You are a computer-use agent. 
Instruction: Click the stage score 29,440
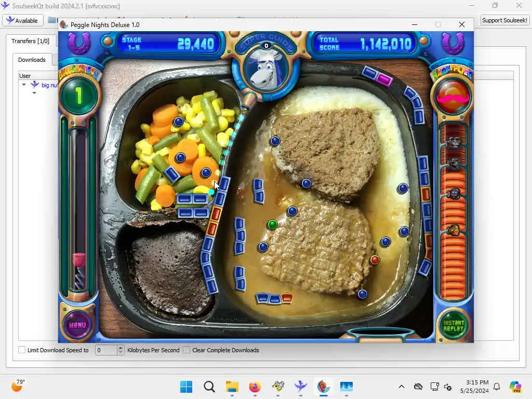point(196,44)
